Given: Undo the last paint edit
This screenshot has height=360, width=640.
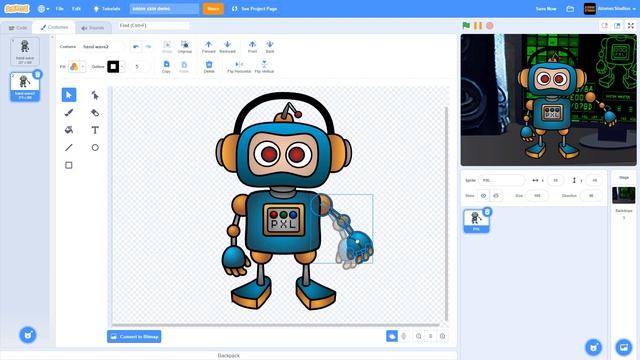Looking at the screenshot, I should pos(136,47).
